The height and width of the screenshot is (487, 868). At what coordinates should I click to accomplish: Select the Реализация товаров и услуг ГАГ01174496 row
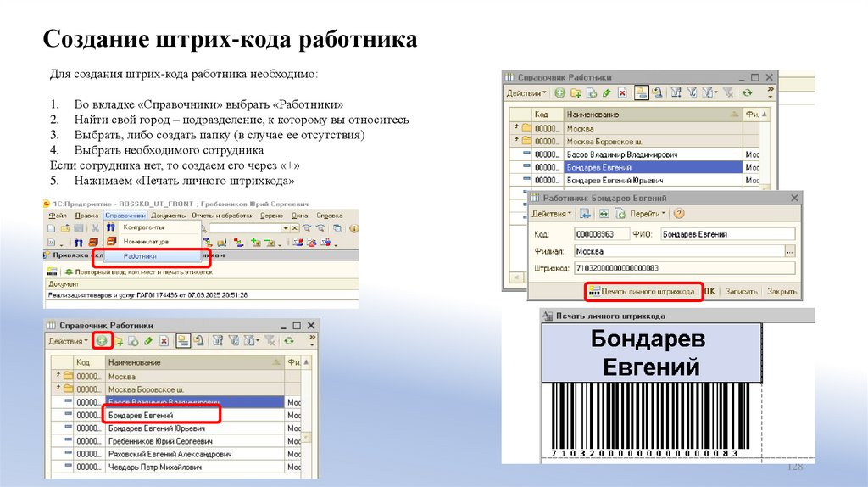202,295
